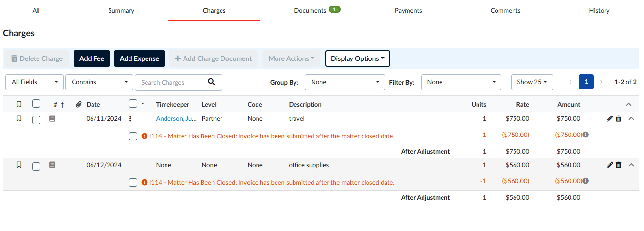Click the 'office supplies' description cell
The image size is (644, 231).
click(x=309, y=165)
